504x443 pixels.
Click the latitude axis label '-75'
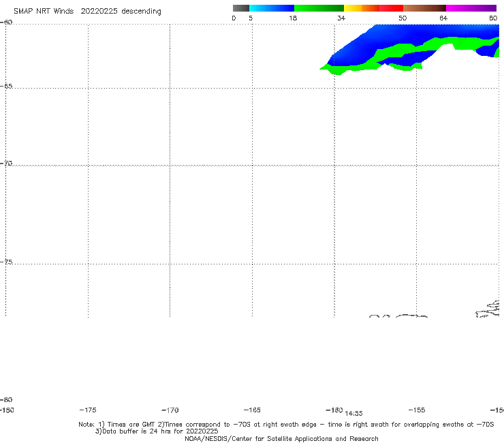(6, 262)
